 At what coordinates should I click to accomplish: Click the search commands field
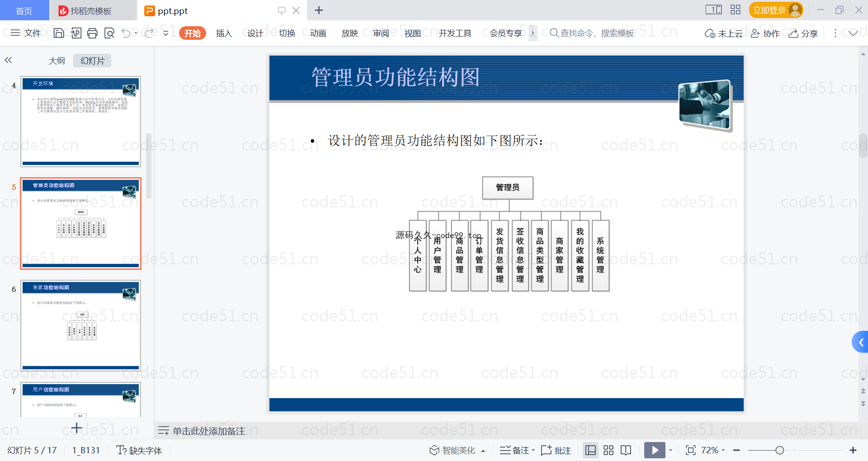(x=592, y=33)
